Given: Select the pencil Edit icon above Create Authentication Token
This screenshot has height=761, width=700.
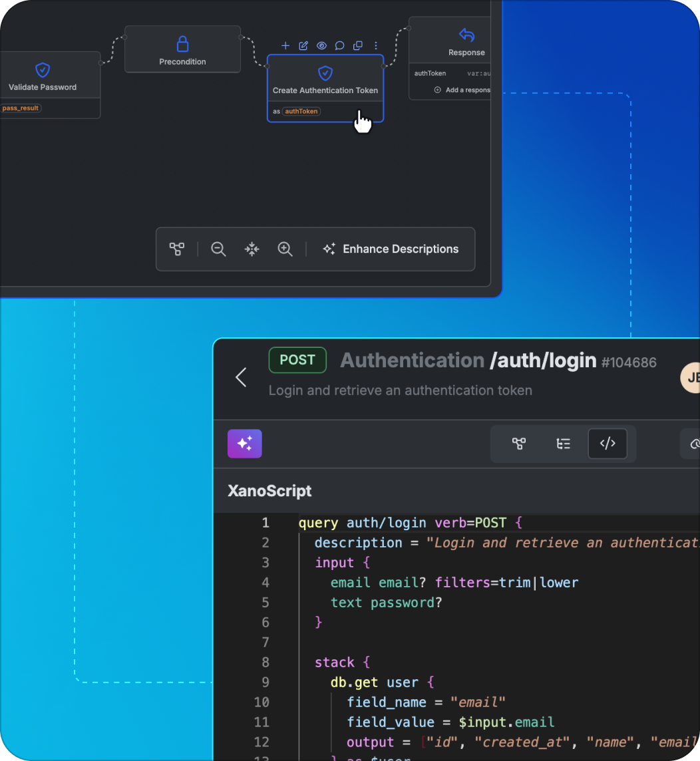Looking at the screenshot, I should 303,46.
